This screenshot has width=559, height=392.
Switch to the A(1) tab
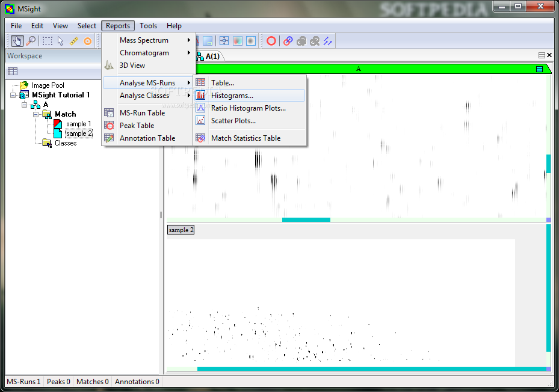click(210, 57)
